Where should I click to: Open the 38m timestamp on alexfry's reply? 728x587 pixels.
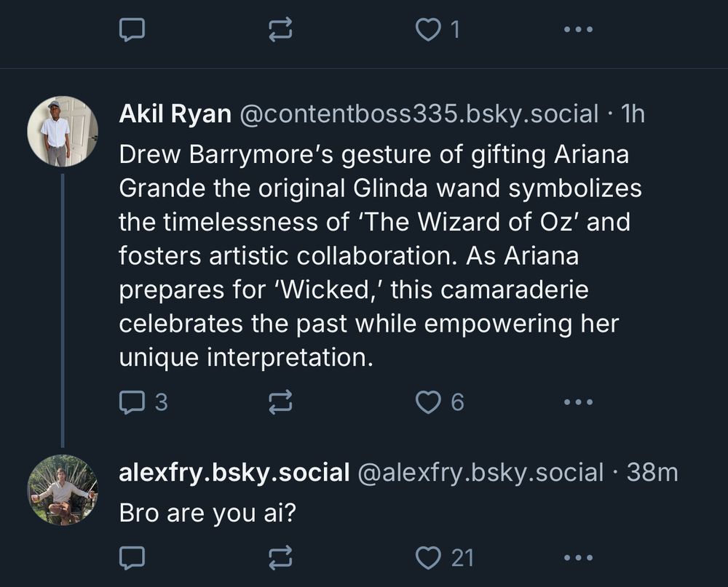[652, 473]
